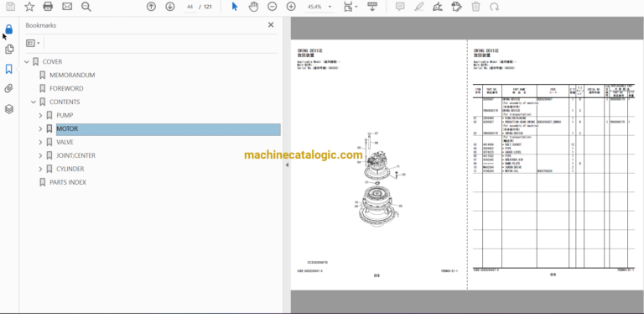Click the Save file icon
This screenshot has height=314, width=644.
pyautogui.click(x=10, y=7)
